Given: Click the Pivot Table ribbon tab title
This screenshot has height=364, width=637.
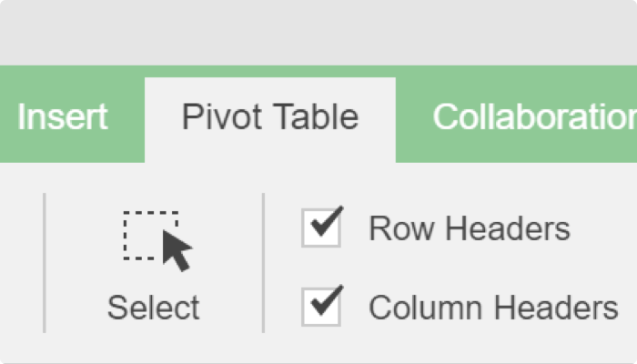Looking at the screenshot, I should coord(270,117).
